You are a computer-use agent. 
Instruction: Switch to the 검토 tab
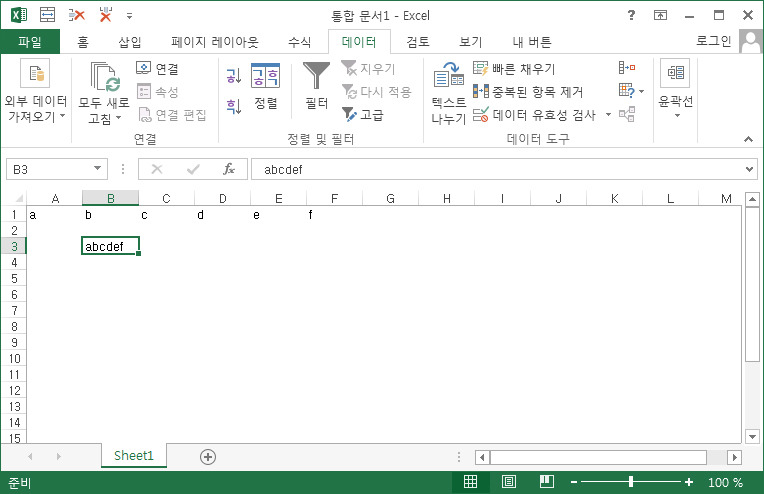click(418, 42)
